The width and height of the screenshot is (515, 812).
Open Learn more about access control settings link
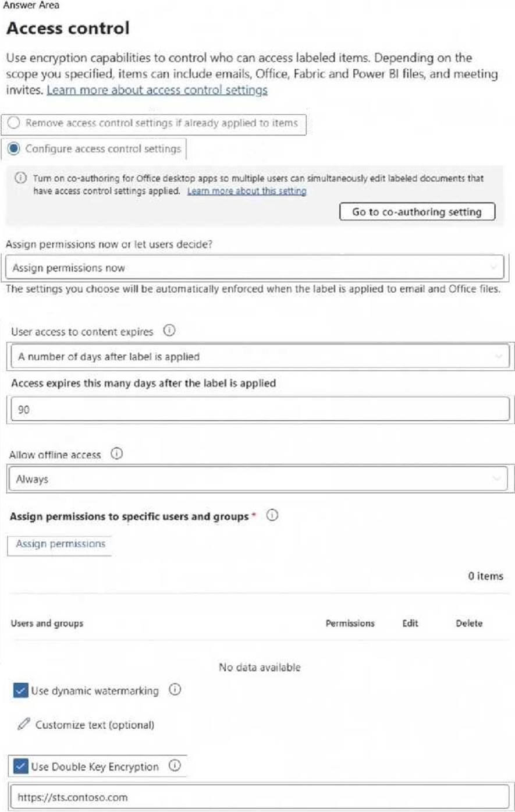pyautogui.click(x=157, y=90)
